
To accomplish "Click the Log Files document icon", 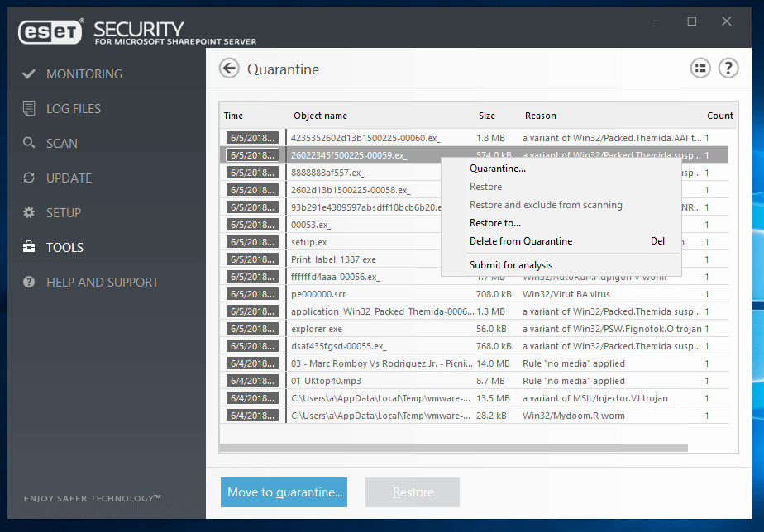I will [29, 108].
